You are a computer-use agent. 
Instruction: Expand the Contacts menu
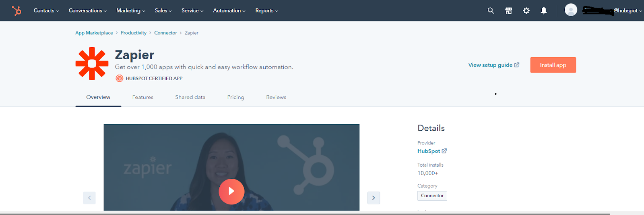(x=46, y=10)
